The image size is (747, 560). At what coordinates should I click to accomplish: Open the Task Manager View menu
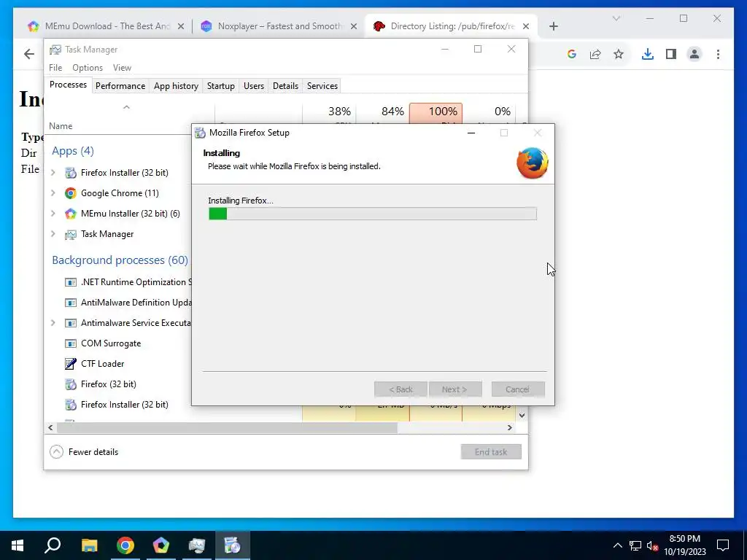[x=122, y=68]
